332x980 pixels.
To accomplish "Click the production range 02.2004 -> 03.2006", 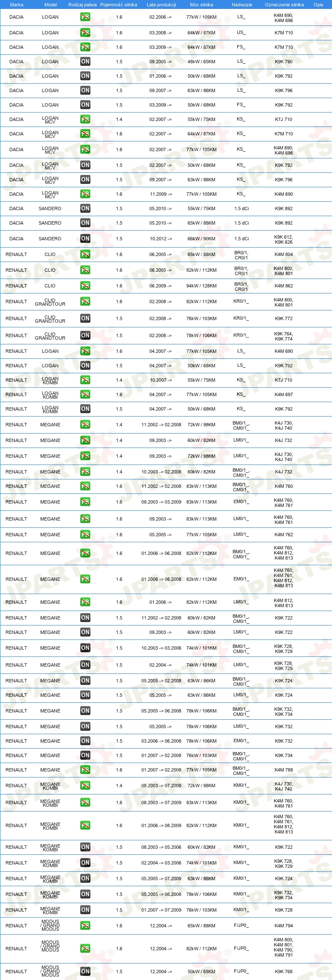I will coord(161,863).
